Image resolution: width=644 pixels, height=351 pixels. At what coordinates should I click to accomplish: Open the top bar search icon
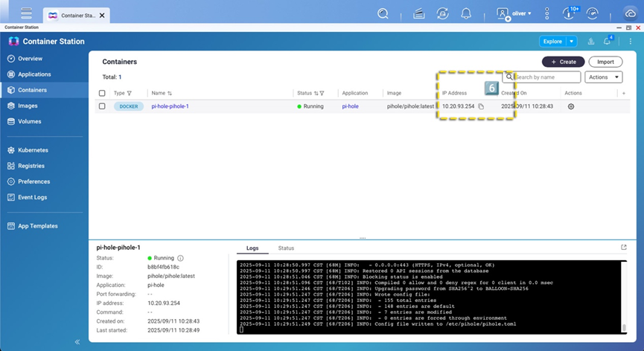click(x=383, y=13)
